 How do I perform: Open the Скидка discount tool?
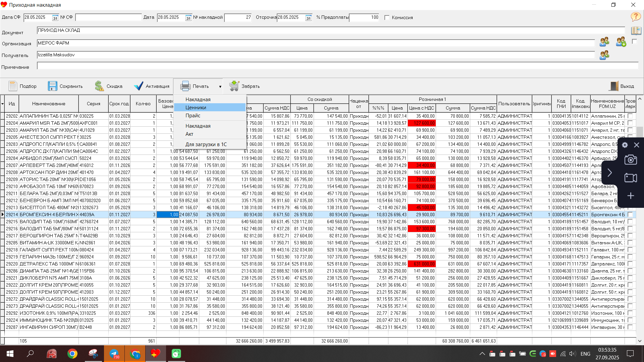(100, 86)
